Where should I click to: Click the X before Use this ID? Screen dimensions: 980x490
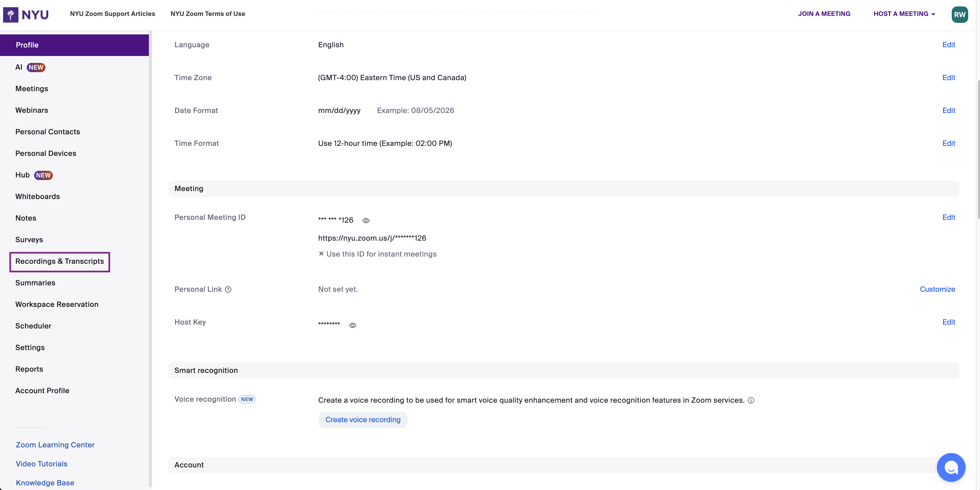pos(321,253)
